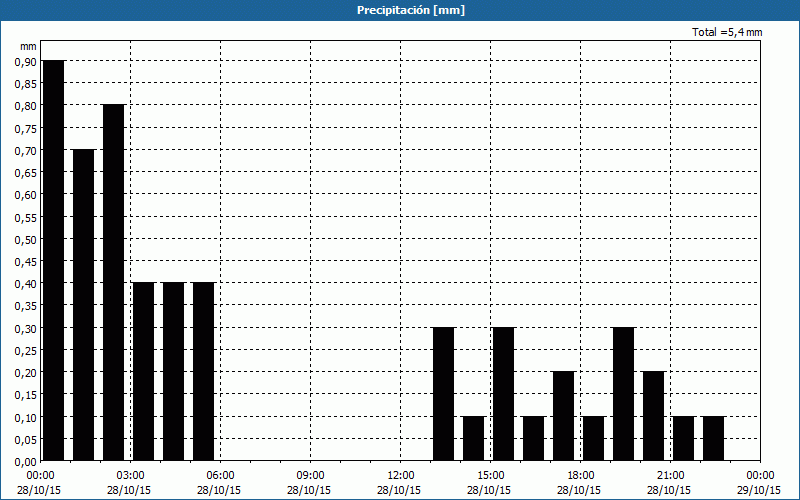Click the 00:00 label above 28/10/15

click(x=40, y=476)
